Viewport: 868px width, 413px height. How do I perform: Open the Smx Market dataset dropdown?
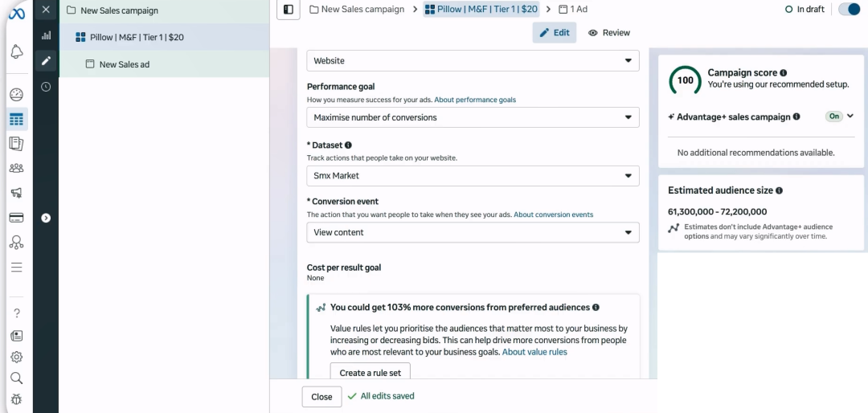click(473, 176)
